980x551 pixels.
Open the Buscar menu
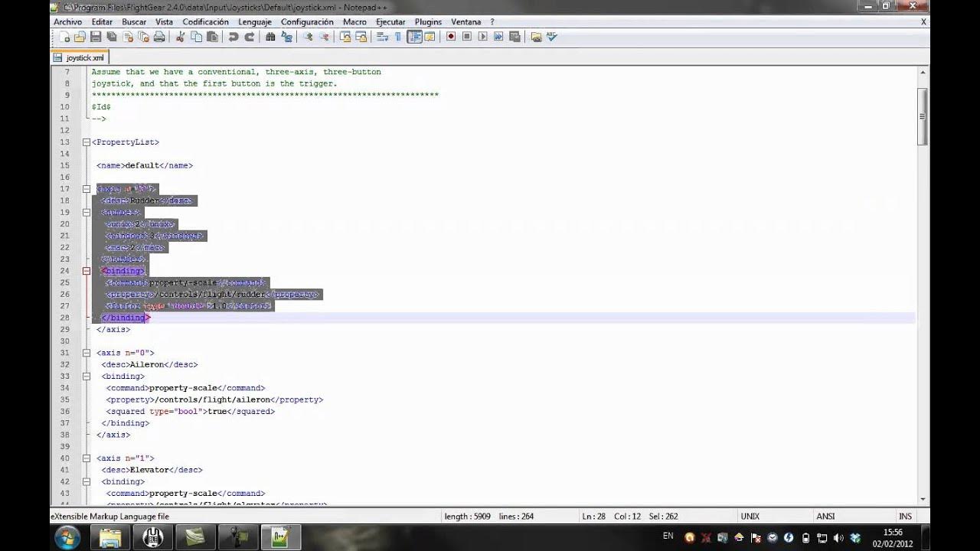(x=134, y=22)
